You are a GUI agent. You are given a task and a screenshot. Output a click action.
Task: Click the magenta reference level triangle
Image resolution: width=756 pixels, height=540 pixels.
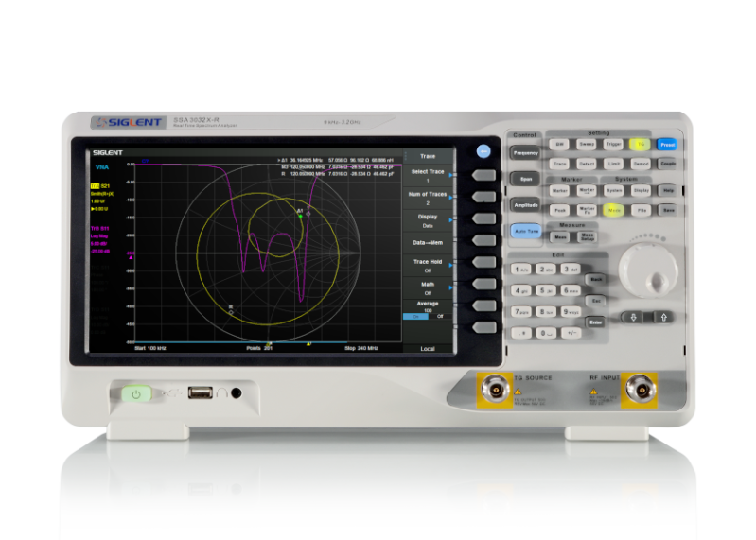pyautogui.click(x=131, y=258)
